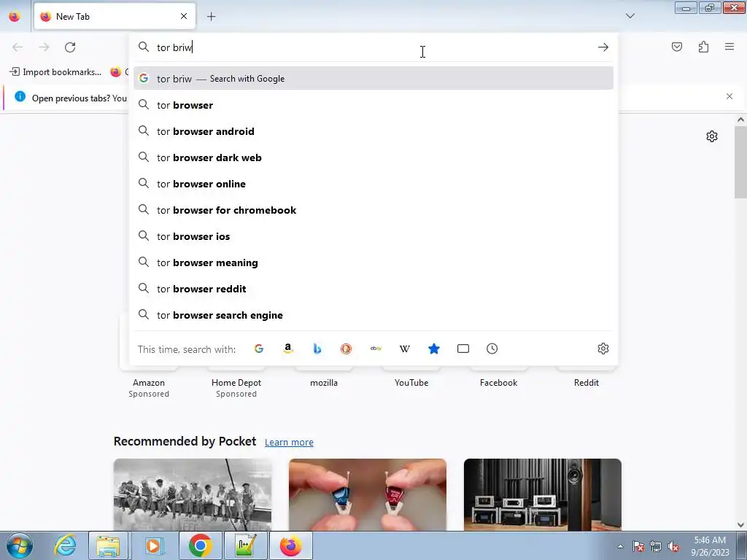This screenshot has width=747, height=560.
Task: Search open Tabs with the tab icon
Action: pos(463,349)
